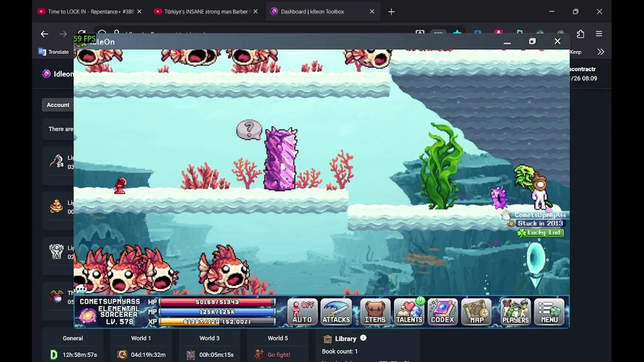This screenshot has height=362, width=644.
Task: Open the PLAYERS list
Action: 515,311
